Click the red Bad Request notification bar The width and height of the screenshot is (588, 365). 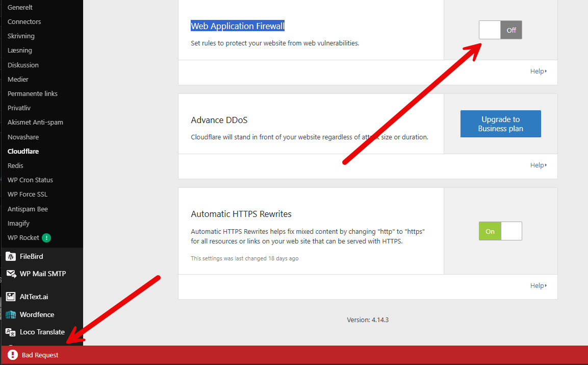tap(294, 355)
